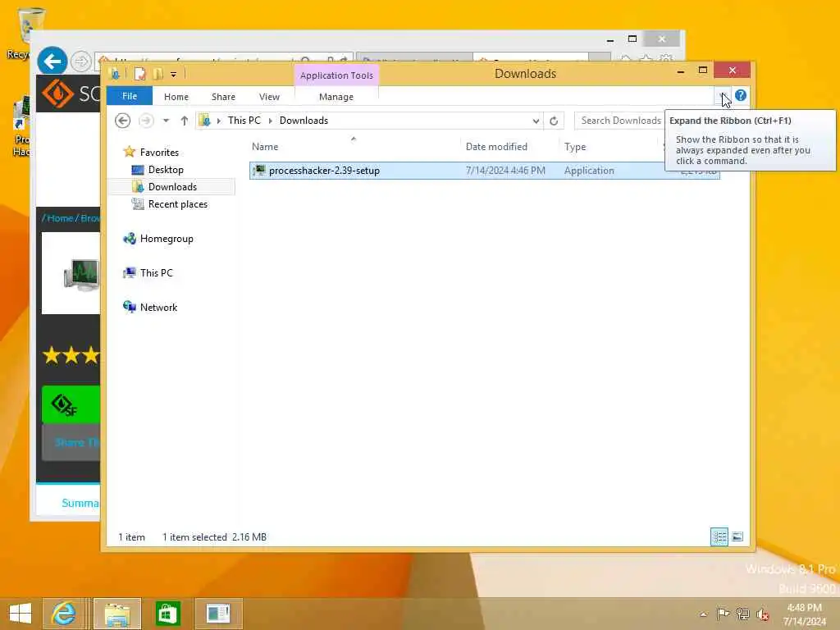Viewport: 840px width, 630px height.
Task: Click the Homegroup icon in sidebar
Action: click(x=129, y=239)
